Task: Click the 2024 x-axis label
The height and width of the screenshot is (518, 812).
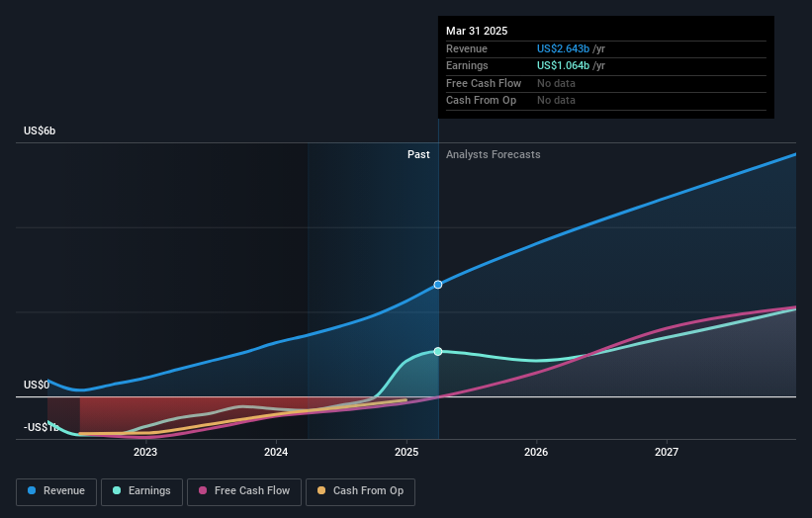Action: coord(276,453)
